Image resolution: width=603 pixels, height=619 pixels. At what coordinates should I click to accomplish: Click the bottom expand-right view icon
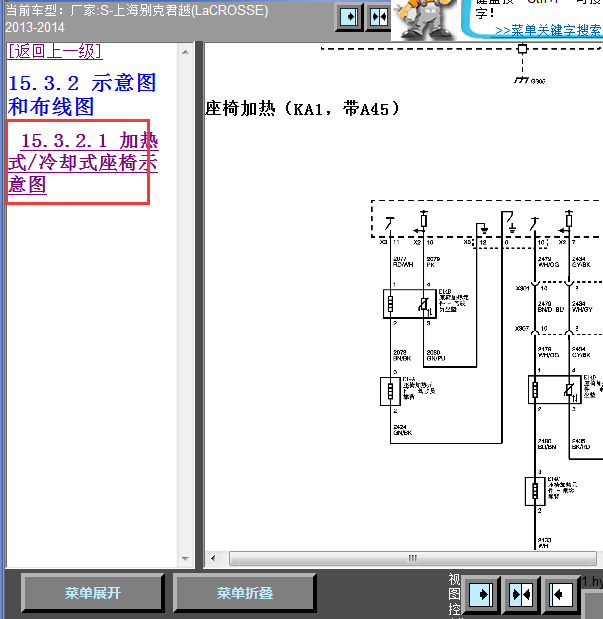[481, 595]
